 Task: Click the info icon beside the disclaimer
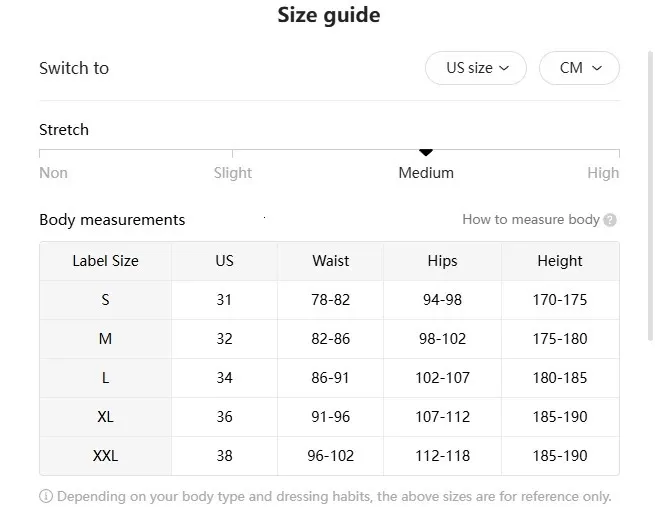(x=46, y=496)
